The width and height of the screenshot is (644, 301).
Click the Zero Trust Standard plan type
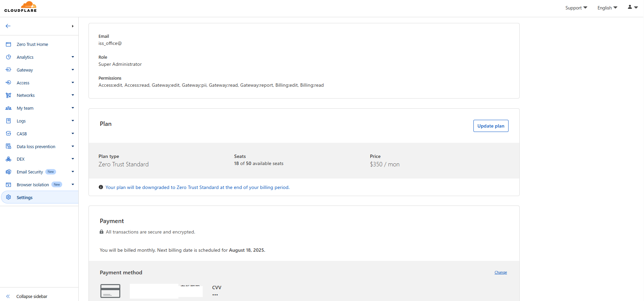[123, 164]
